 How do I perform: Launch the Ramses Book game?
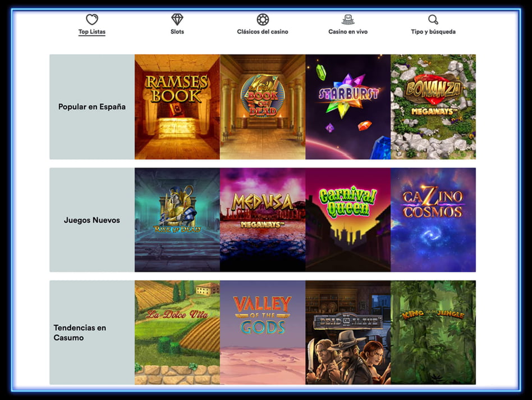(x=177, y=107)
